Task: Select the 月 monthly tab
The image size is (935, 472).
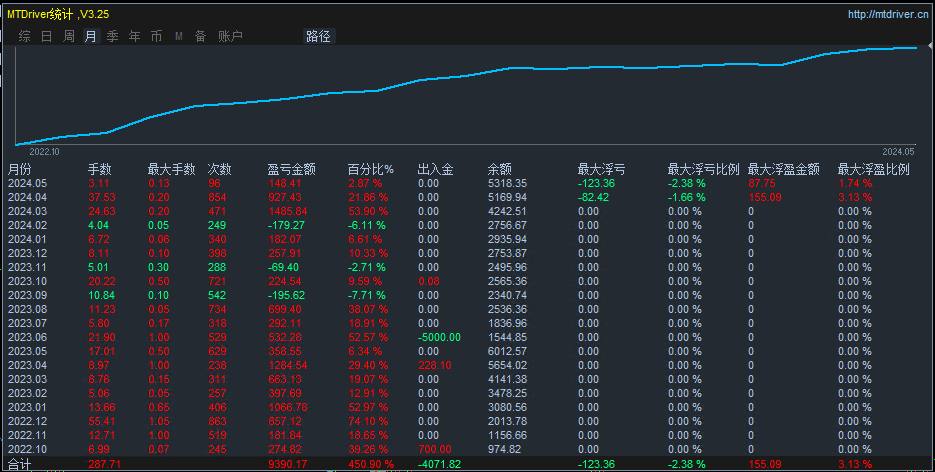Action: pos(90,36)
